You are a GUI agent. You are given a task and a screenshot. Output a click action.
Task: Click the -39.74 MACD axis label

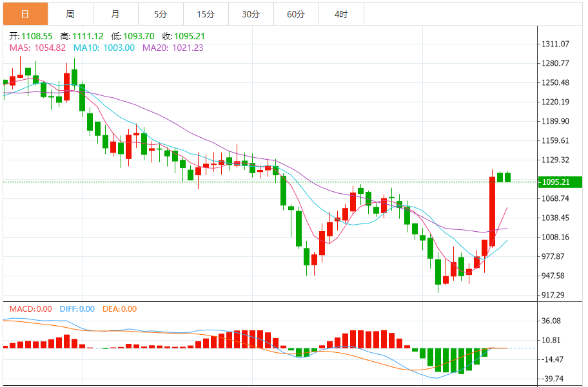[552, 379]
